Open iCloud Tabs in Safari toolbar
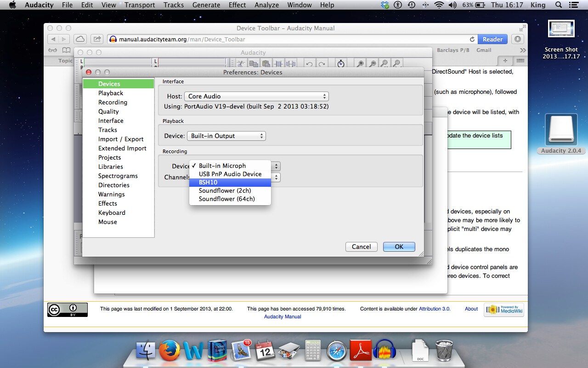This screenshot has height=368, width=588. point(80,39)
